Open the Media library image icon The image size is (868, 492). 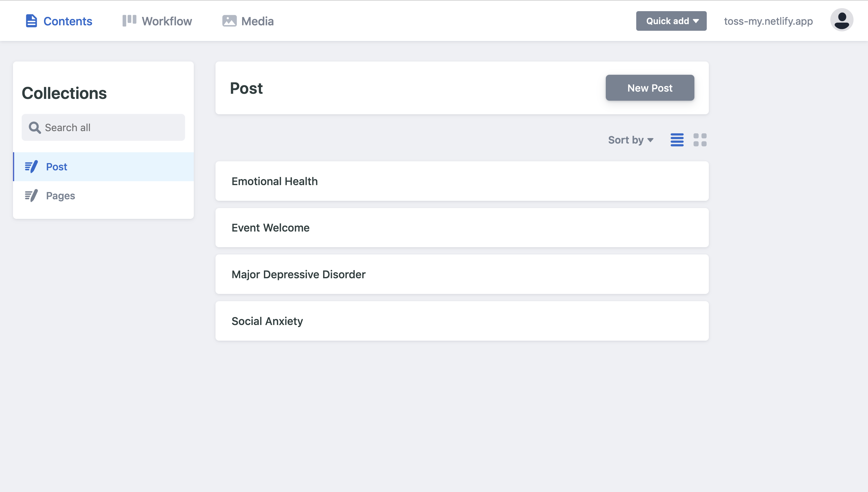pos(229,20)
